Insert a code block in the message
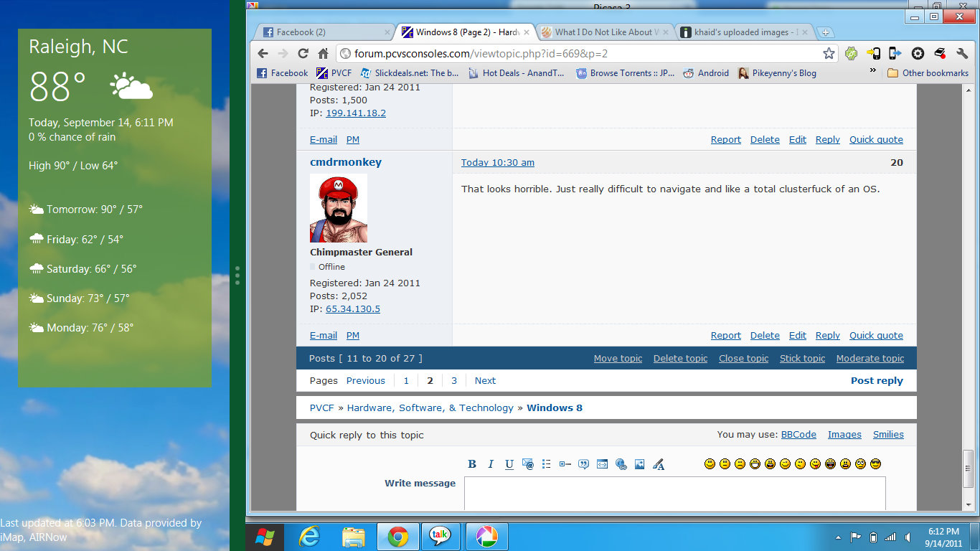 pyautogui.click(x=603, y=464)
